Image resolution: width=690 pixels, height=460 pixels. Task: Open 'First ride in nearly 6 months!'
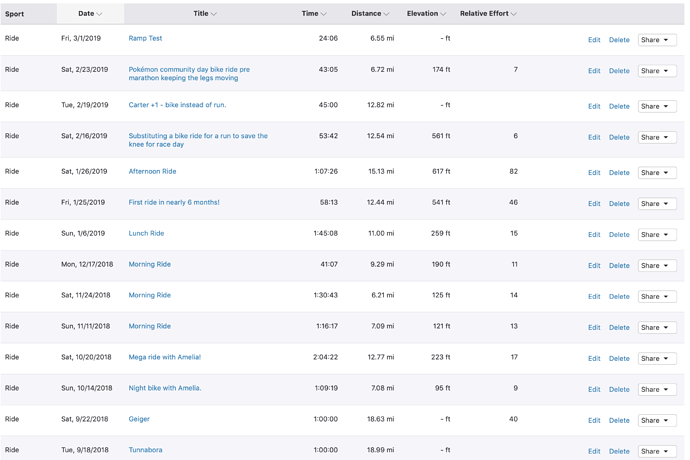[x=174, y=202]
